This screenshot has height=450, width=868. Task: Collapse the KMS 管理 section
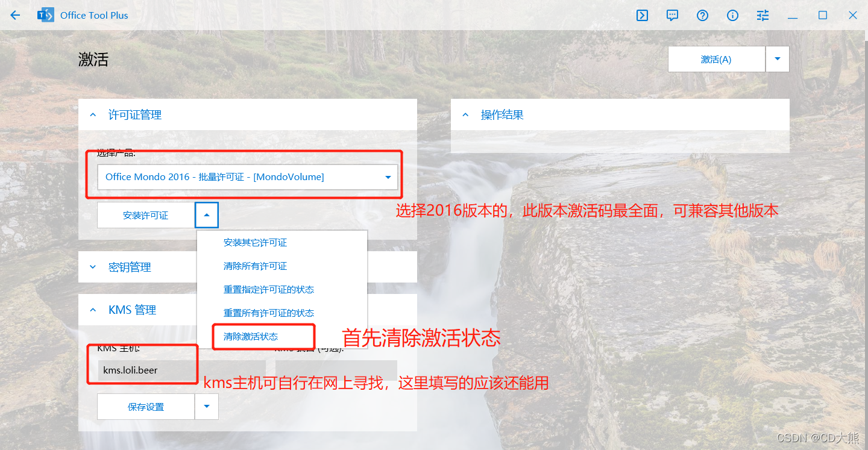tap(248, 310)
